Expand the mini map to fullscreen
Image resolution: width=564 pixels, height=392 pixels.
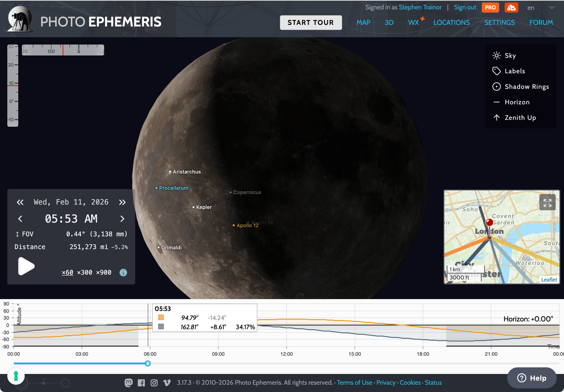[x=547, y=203]
